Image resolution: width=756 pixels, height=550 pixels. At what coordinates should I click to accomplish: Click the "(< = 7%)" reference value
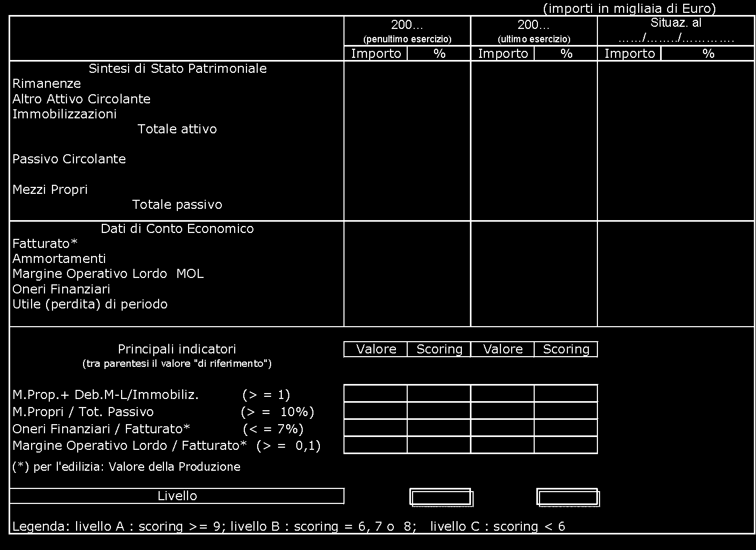coord(273,429)
